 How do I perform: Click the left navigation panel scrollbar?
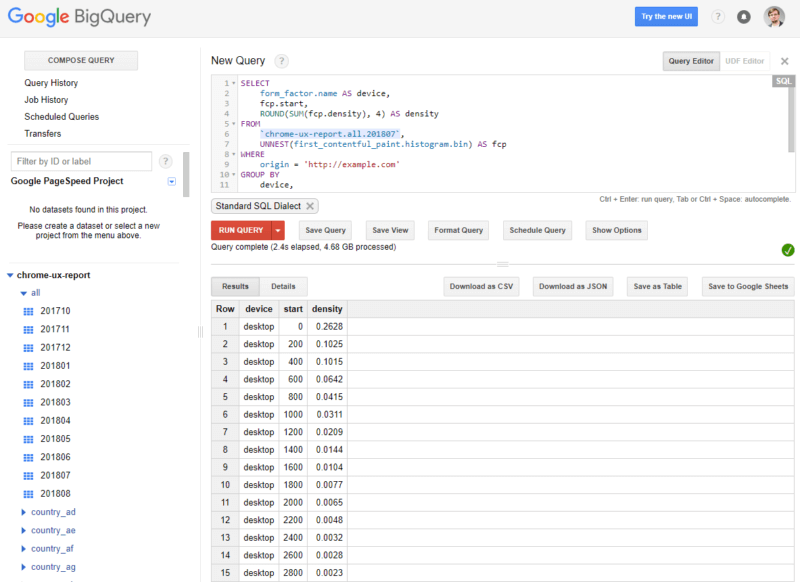[186, 174]
